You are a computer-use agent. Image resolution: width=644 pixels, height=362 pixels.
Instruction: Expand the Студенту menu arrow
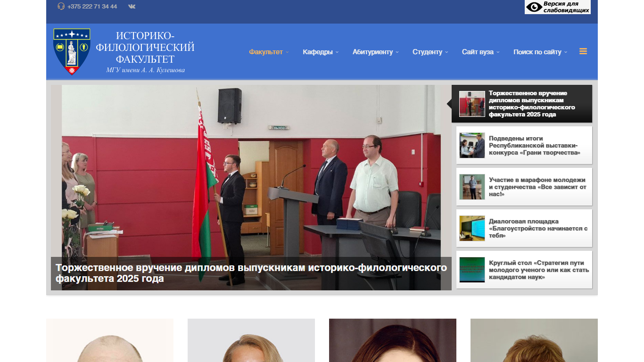pos(446,52)
